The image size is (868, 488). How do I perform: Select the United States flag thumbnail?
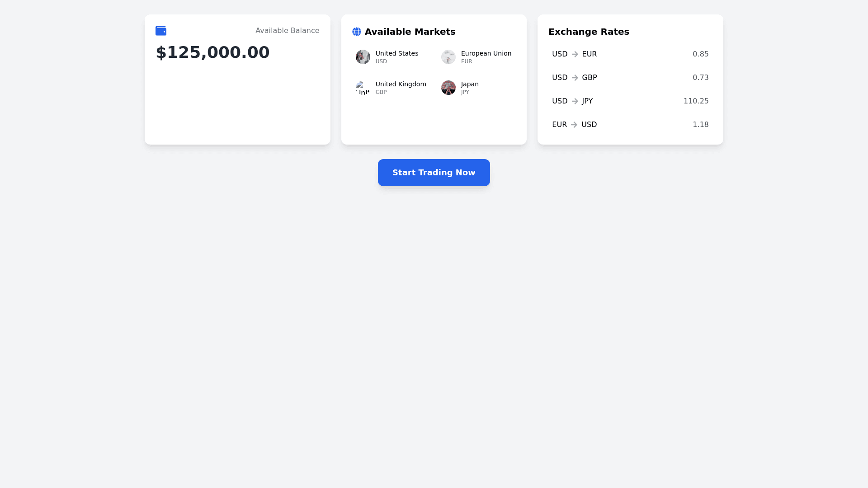[363, 57]
